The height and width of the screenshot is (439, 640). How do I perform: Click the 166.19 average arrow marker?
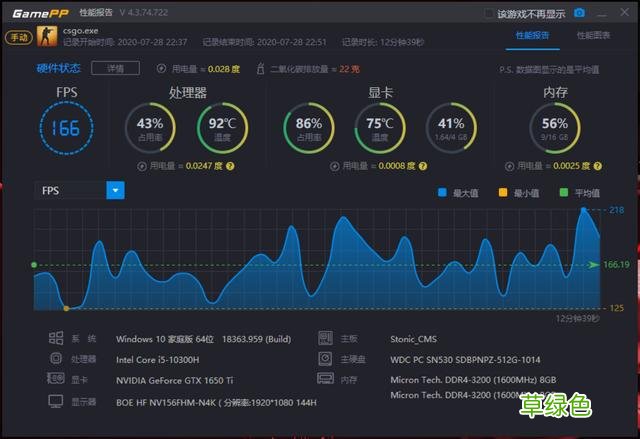(x=594, y=265)
